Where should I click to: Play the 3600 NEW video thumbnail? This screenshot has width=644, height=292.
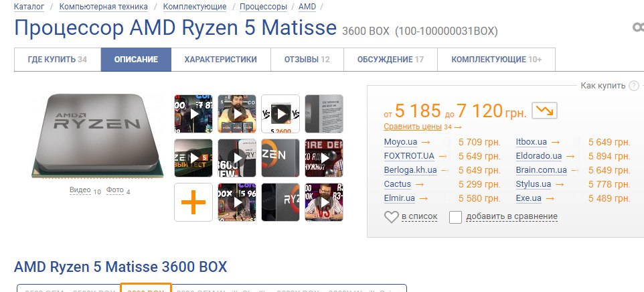click(x=237, y=158)
